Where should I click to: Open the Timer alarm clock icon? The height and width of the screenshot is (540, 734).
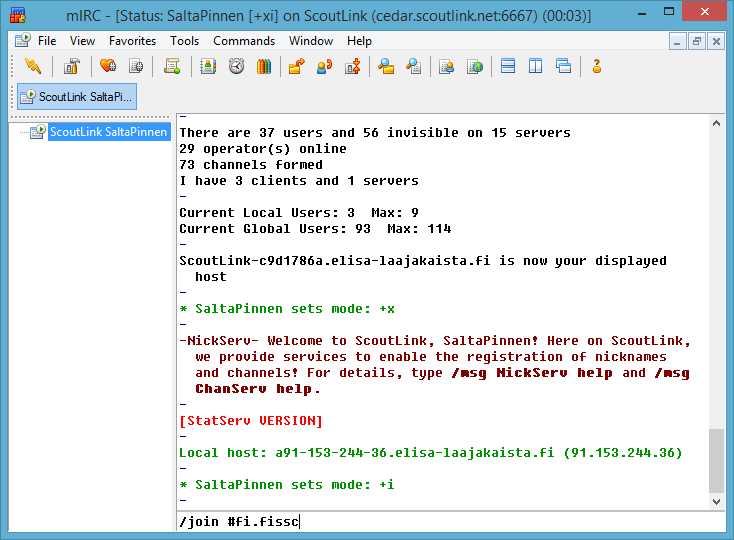point(236,66)
